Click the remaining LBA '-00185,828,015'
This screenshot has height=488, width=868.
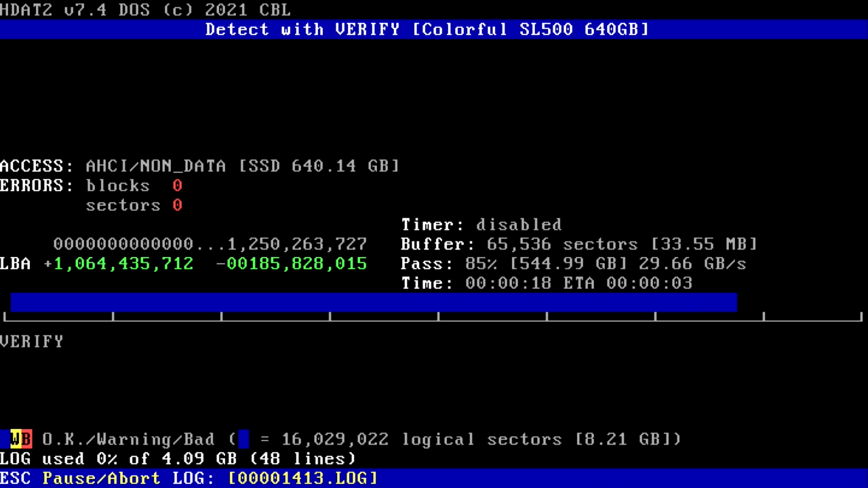coord(292,264)
